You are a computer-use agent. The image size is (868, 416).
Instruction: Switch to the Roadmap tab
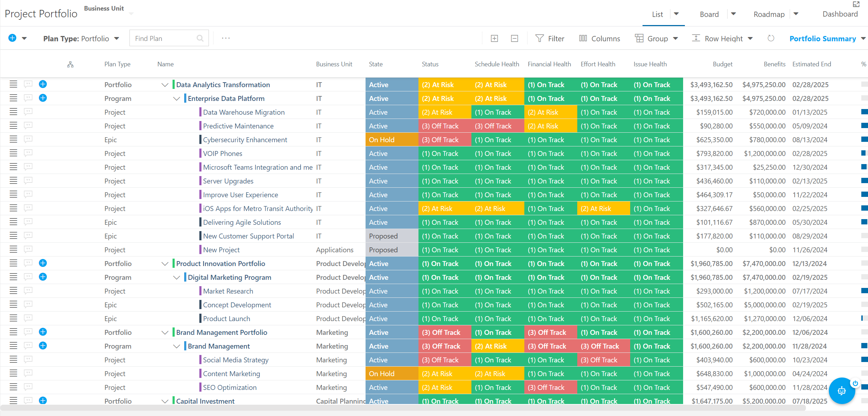[x=769, y=14]
